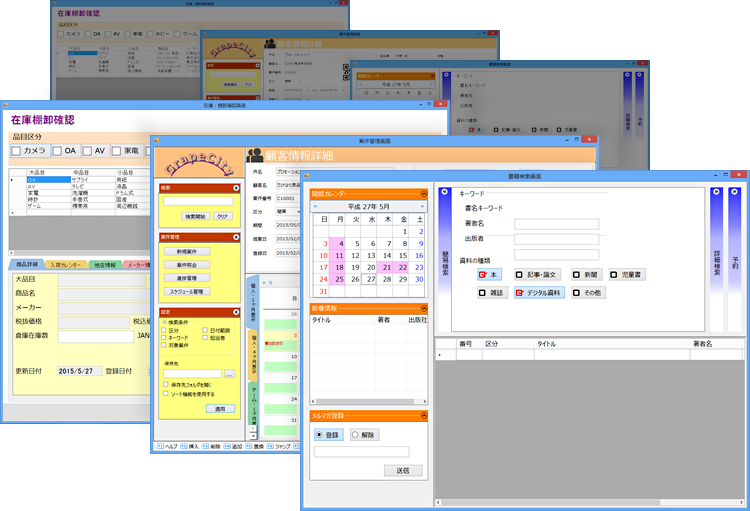Viewport: 750px width, 511px height.
Task: Click the 適用 button
Action: pos(220,409)
